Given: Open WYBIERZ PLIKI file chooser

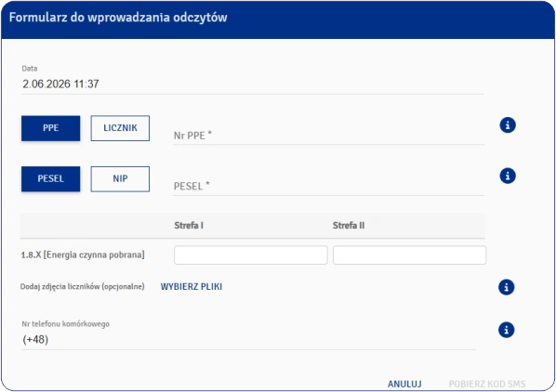Looking at the screenshot, I should [x=192, y=286].
